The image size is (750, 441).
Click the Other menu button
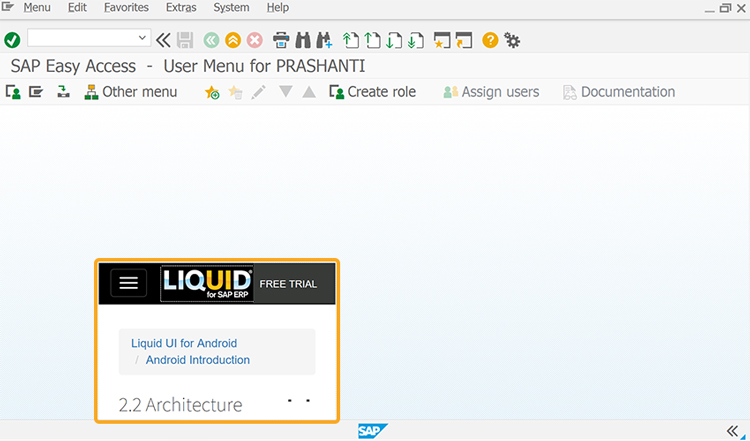(x=131, y=92)
